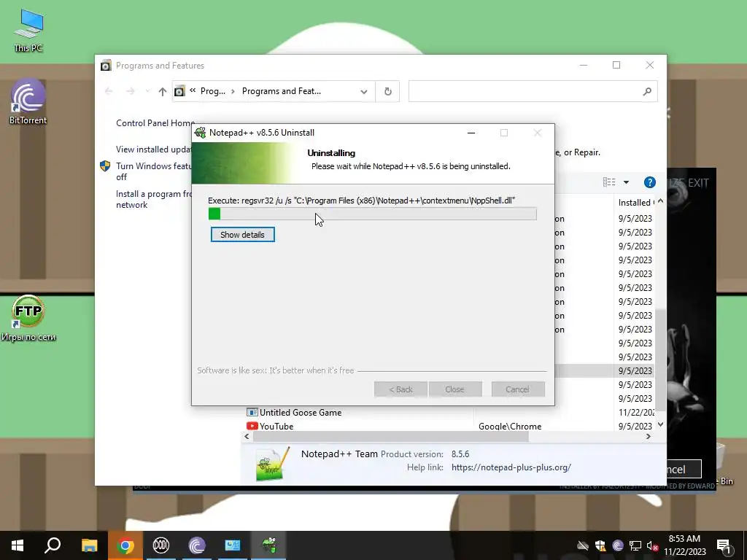
Task: Click the Untitled Goose Game row icon
Action: point(252,413)
